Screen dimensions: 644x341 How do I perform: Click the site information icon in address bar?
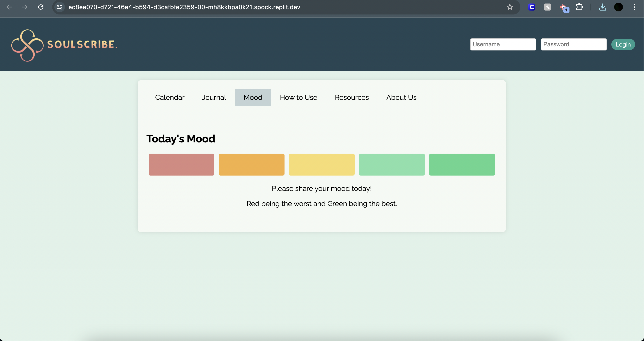click(59, 7)
